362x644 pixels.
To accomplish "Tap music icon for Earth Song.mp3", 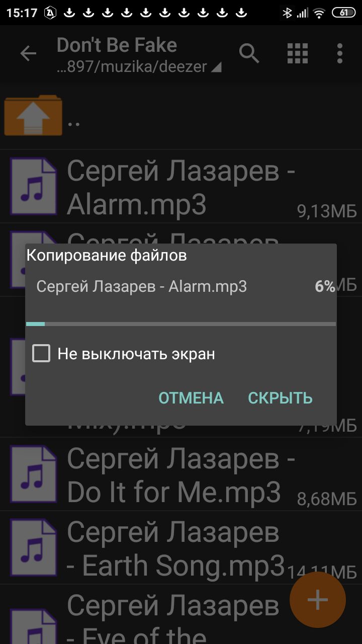I will pyautogui.click(x=34, y=548).
